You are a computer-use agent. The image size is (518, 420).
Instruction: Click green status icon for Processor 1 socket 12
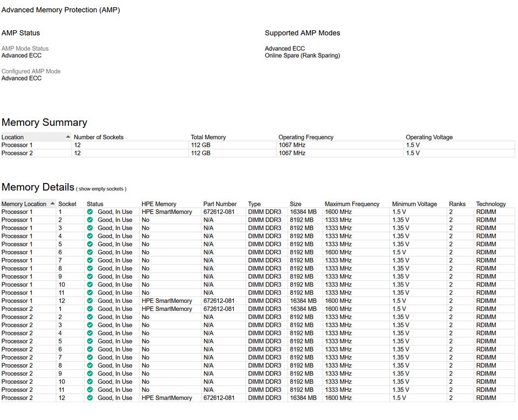90,301
